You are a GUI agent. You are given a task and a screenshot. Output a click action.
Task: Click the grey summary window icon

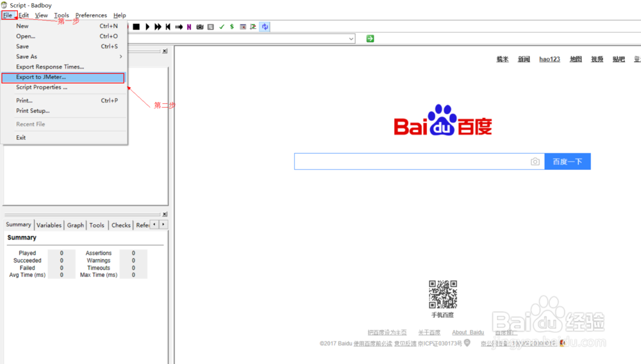pos(210,27)
